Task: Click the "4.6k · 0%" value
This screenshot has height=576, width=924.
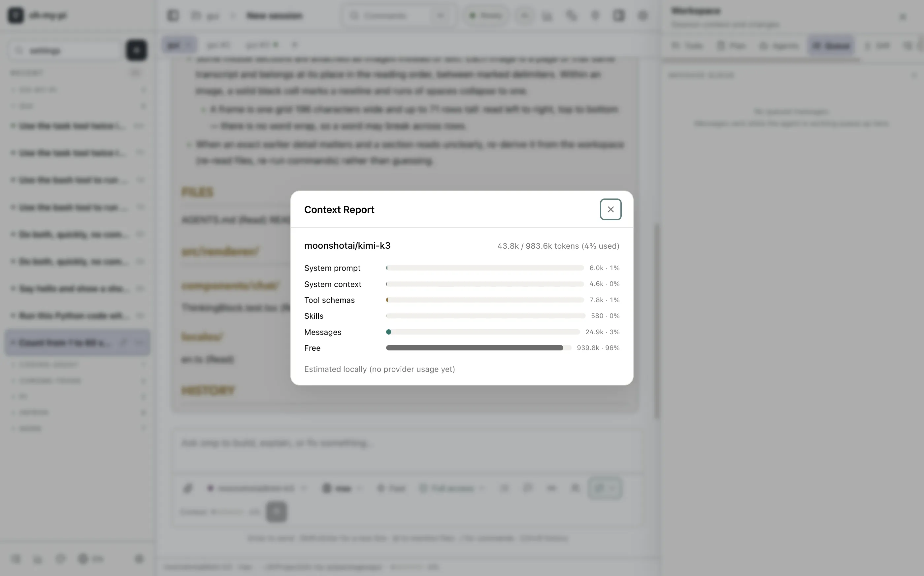Action: coord(604,284)
